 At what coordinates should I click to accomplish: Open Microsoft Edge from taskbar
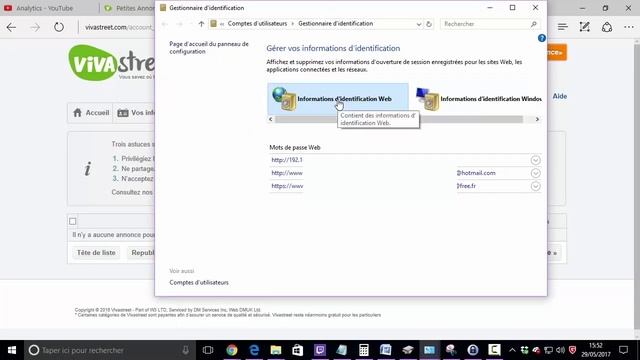(254, 350)
